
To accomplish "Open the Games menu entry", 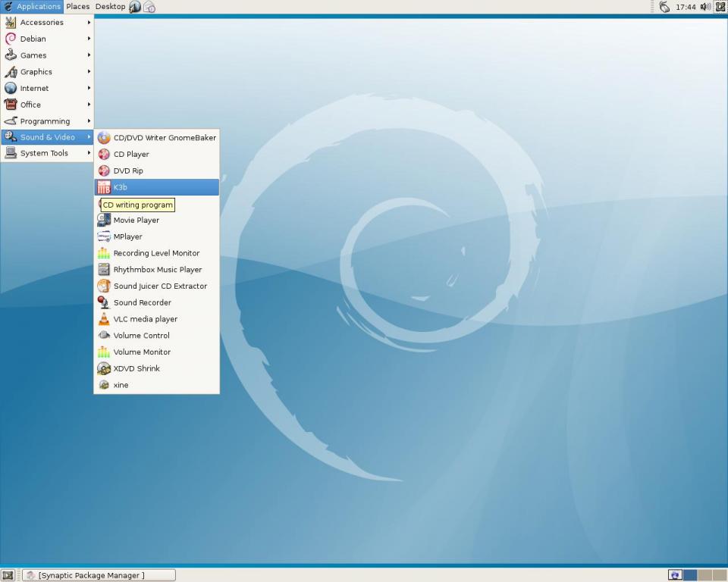I will [47, 55].
